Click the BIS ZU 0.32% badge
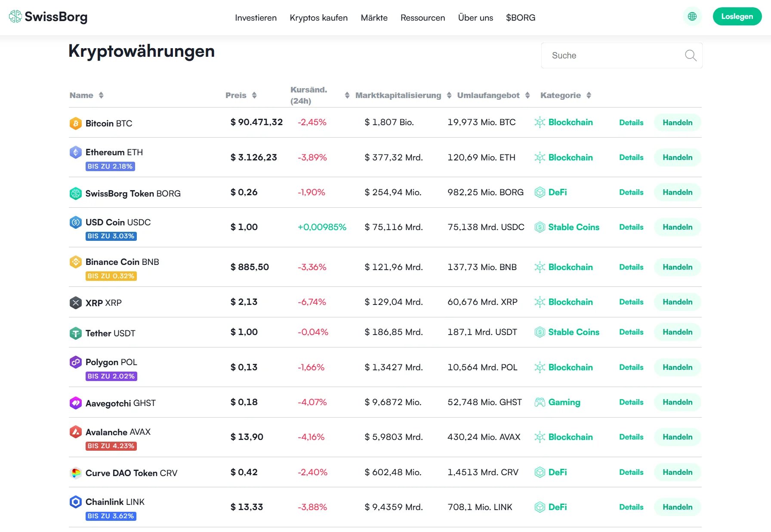Screen dimensions: 771x532 click(x=111, y=276)
